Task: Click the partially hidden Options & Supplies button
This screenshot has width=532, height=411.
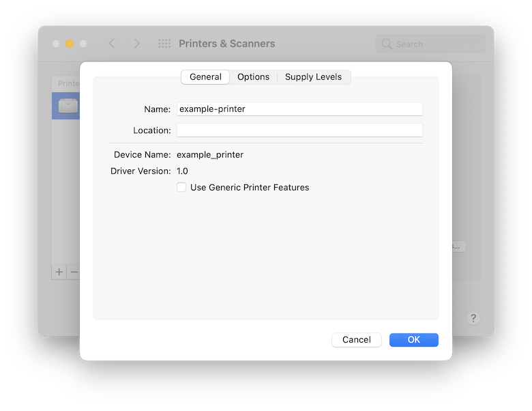Action: 458,246
